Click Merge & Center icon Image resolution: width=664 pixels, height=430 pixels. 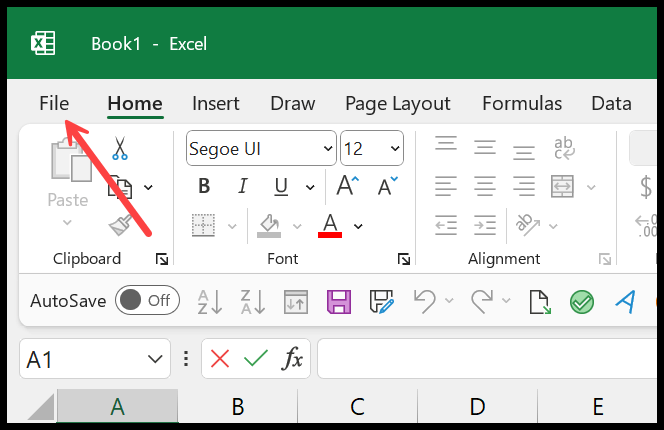coord(562,186)
